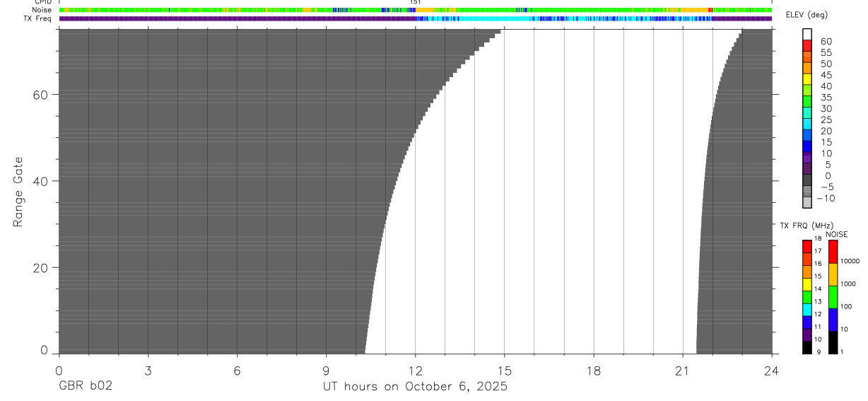Image resolution: width=868 pixels, height=401 pixels.
Task: Click the green 30–35 degree elevation swatch
Action: point(807,103)
